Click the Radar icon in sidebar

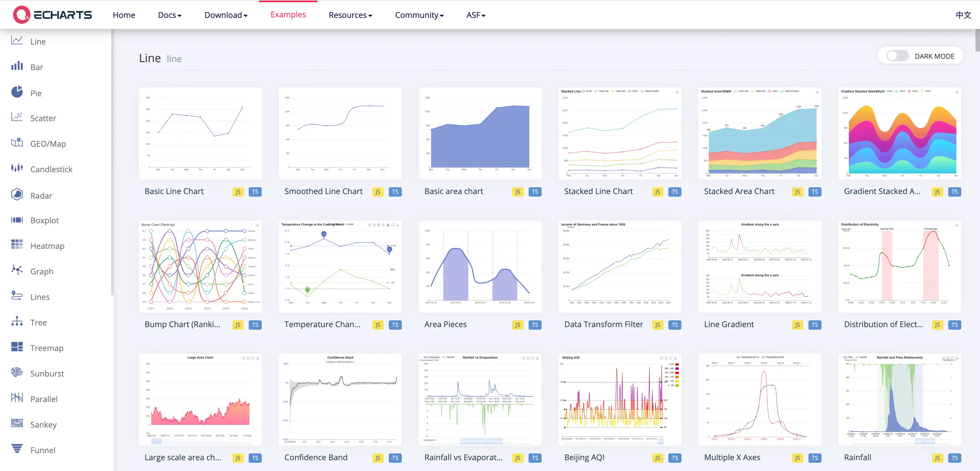coord(17,194)
